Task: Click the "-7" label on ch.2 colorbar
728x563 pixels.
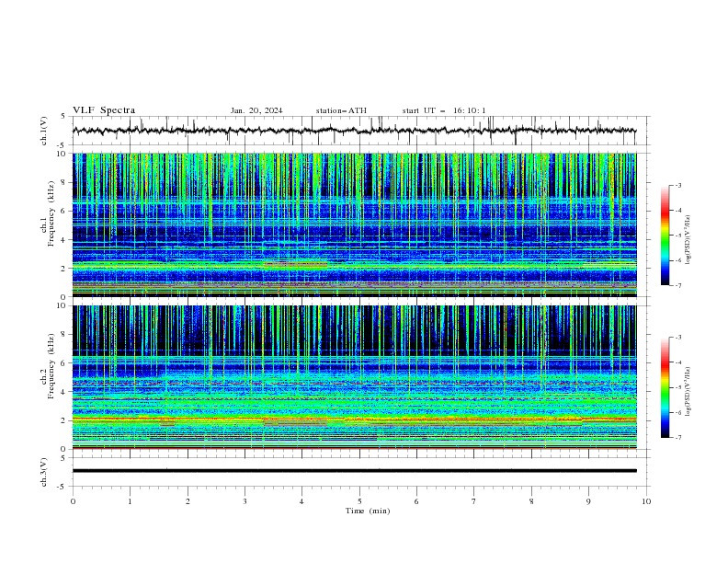Action: tap(677, 437)
